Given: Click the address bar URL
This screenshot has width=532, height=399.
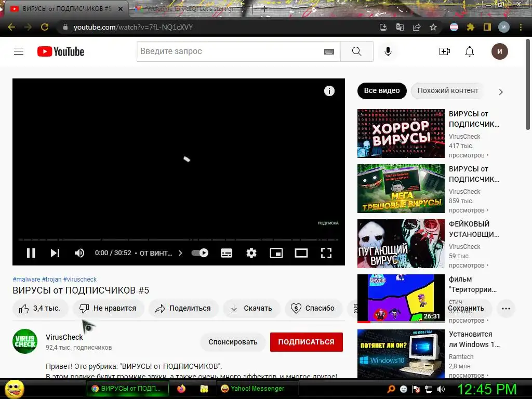Looking at the screenshot, I should 133,27.
